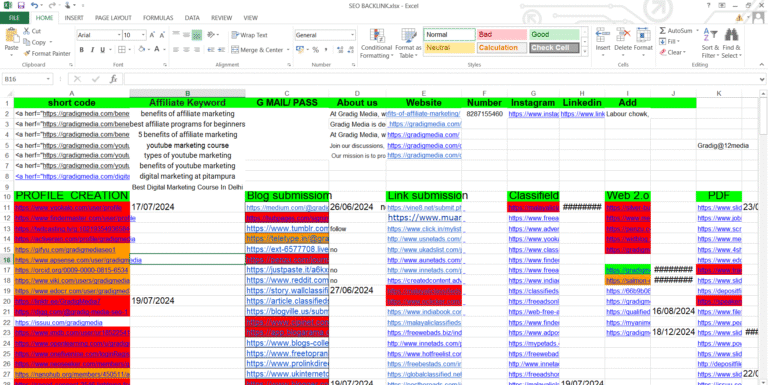Click the Increase Decimal icon
Viewport: 768px width, 385px height.
(340, 49)
